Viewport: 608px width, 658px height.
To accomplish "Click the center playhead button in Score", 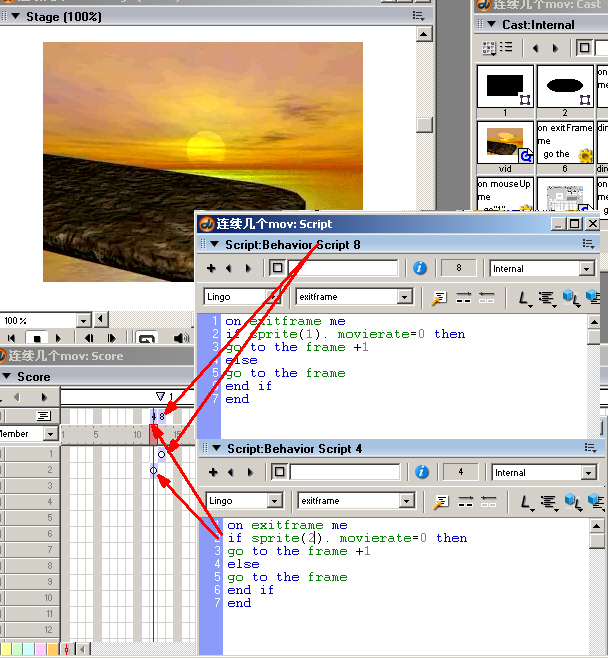I will tap(67, 650).
